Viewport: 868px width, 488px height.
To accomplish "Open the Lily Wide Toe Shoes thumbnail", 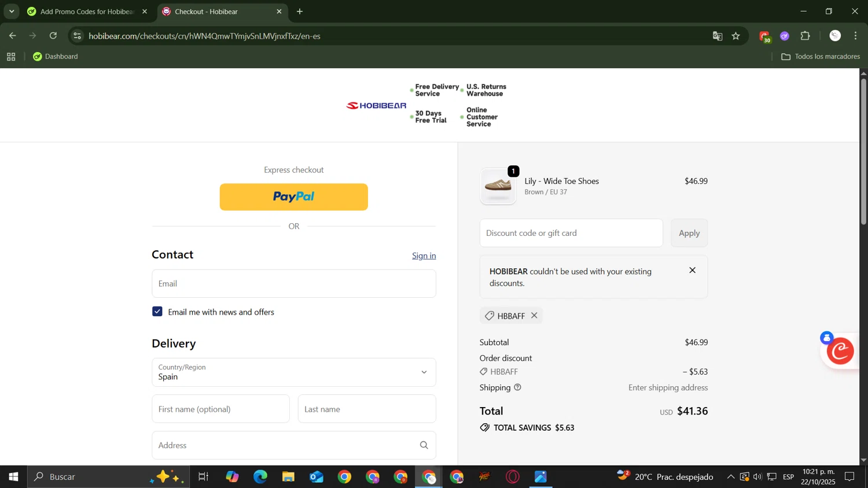I will [498, 186].
